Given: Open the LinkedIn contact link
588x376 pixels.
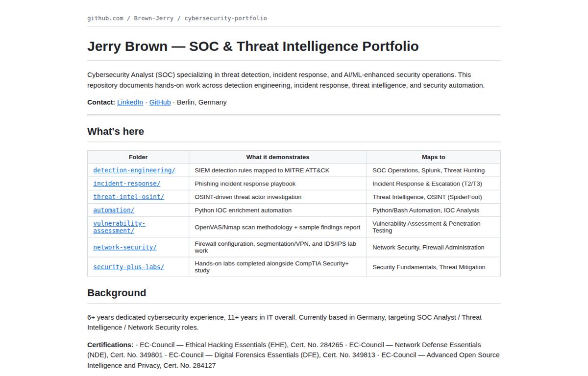Looking at the screenshot, I should tap(130, 102).
